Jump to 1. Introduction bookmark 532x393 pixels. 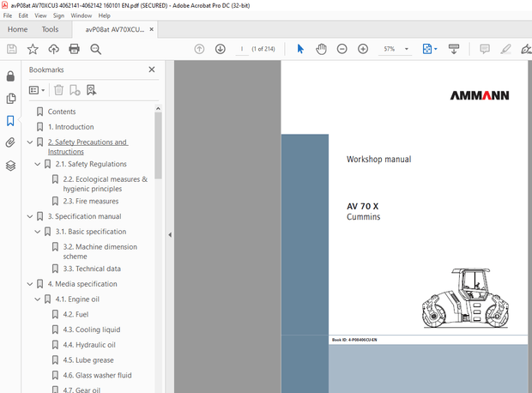(70, 127)
